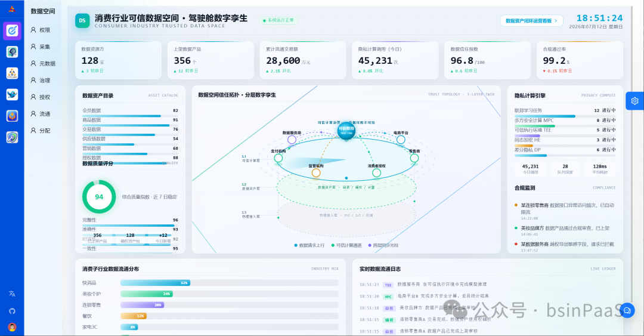Viewport: 644px width, 336px height.
Task: Click the 18:51:24 clock display
Action: 599,18
